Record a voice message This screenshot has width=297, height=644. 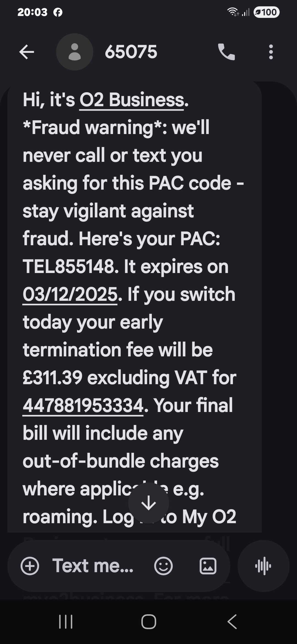(x=263, y=566)
